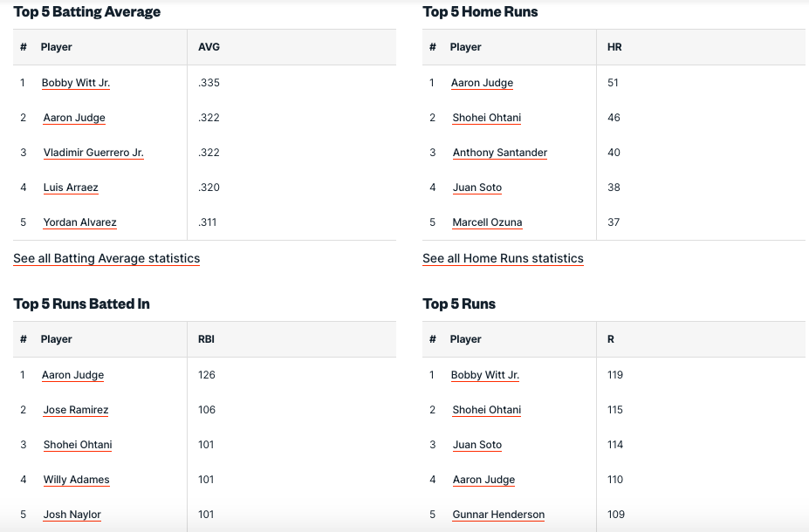Click Willy Adames link
Screen dimensions: 809x532
(x=77, y=480)
